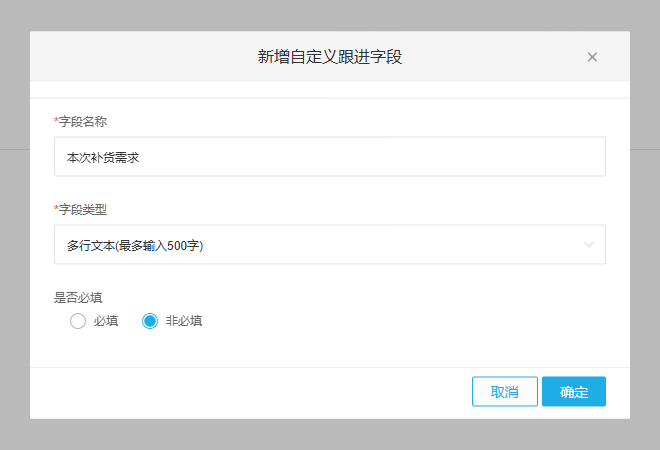
Task: Confirm with the 确定 button
Action: click(574, 391)
